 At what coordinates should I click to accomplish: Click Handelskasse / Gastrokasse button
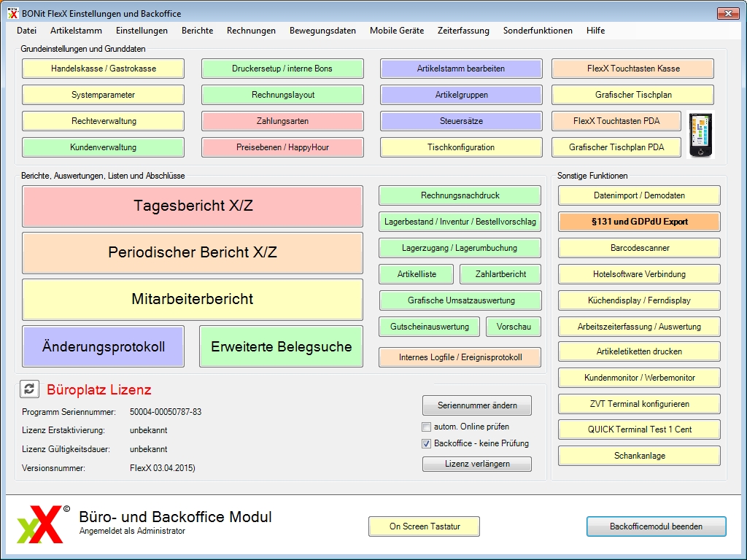(x=104, y=69)
